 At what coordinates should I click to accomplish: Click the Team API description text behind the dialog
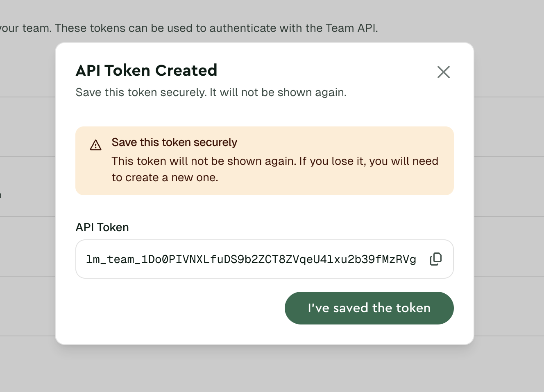point(188,28)
